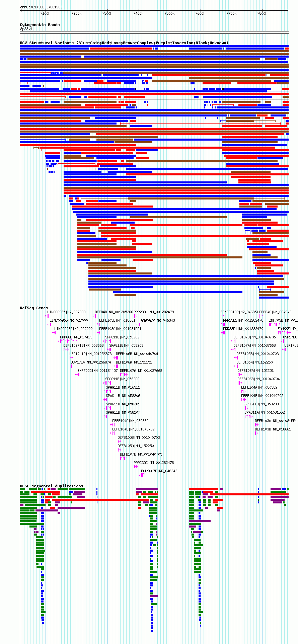Image resolution: width=298 pixels, height=644 pixels.
Task: Click the 7300k ruler tick label
Action: click(107, 13)
